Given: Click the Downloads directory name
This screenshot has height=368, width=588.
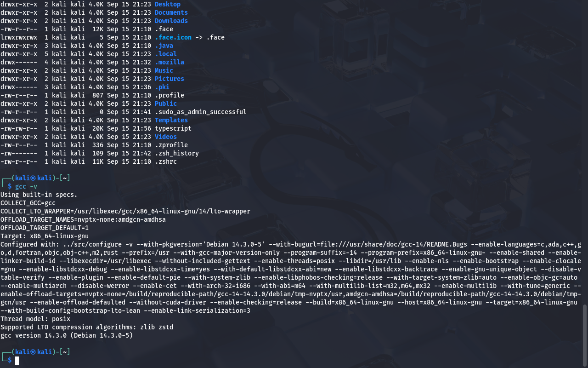Looking at the screenshot, I should click(171, 21).
